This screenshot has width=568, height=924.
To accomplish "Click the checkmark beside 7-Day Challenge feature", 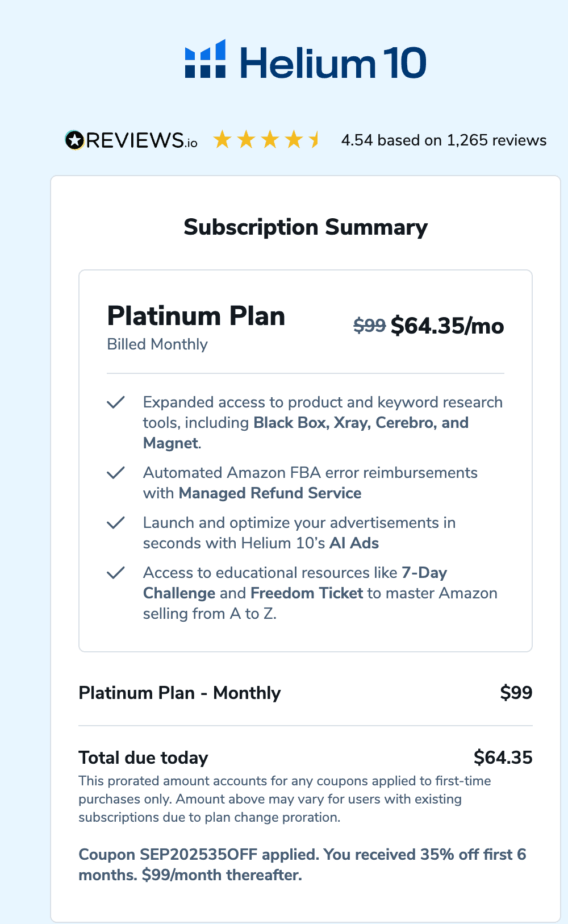I will tap(116, 573).
